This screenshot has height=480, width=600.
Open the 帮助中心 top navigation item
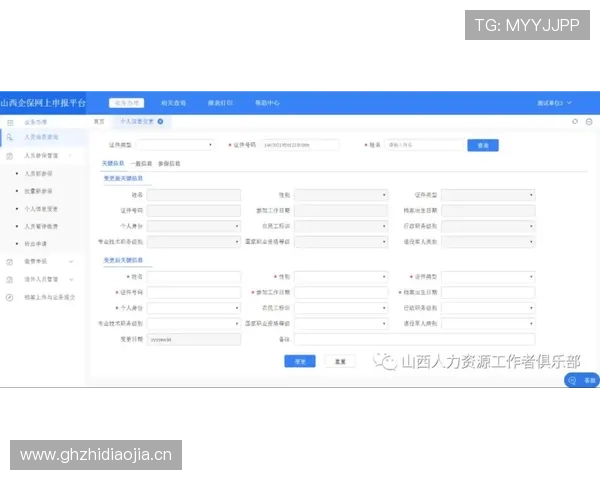[x=267, y=103]
